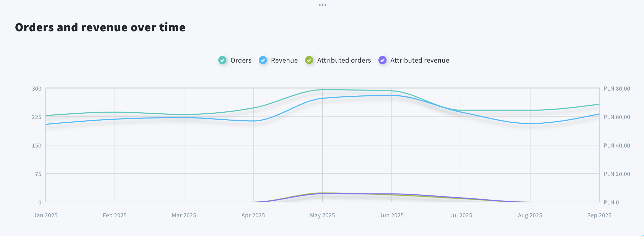This screenshot has height=236, width=644.
Task: Click the 'PLN 80,00' right axis value
Action: [617, 89]
